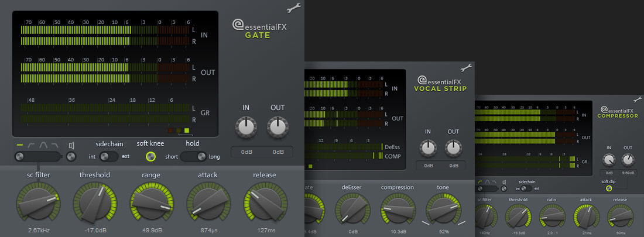Click the Gate release value 127ms
Screen dimensions: 644x237
point(266,231)
